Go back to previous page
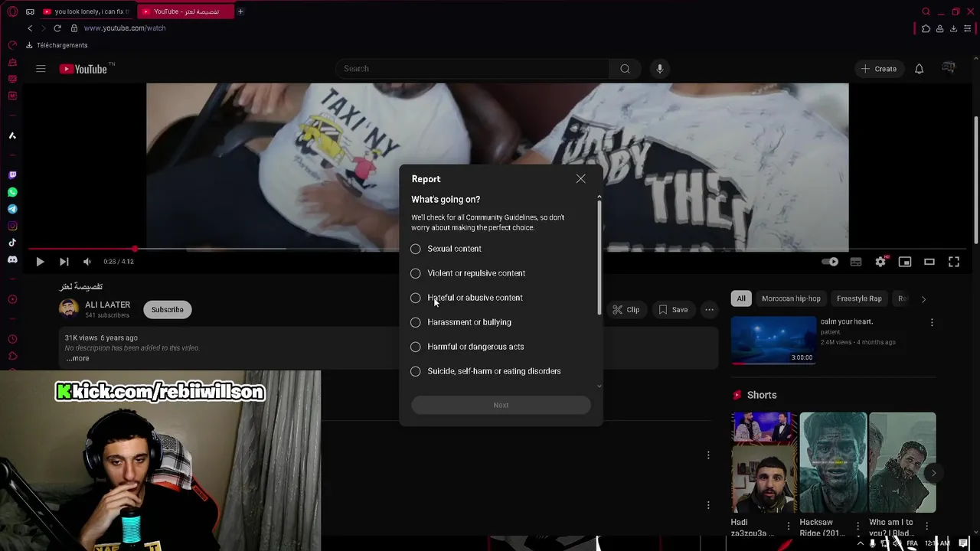Viewport: 980px width, 551px height. [30, 28]
